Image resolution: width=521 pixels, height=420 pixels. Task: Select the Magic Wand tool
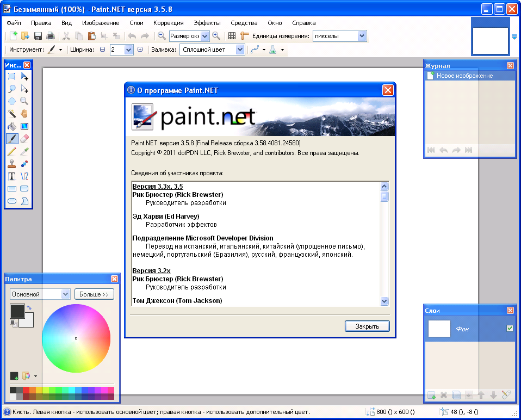click(11, 114)
